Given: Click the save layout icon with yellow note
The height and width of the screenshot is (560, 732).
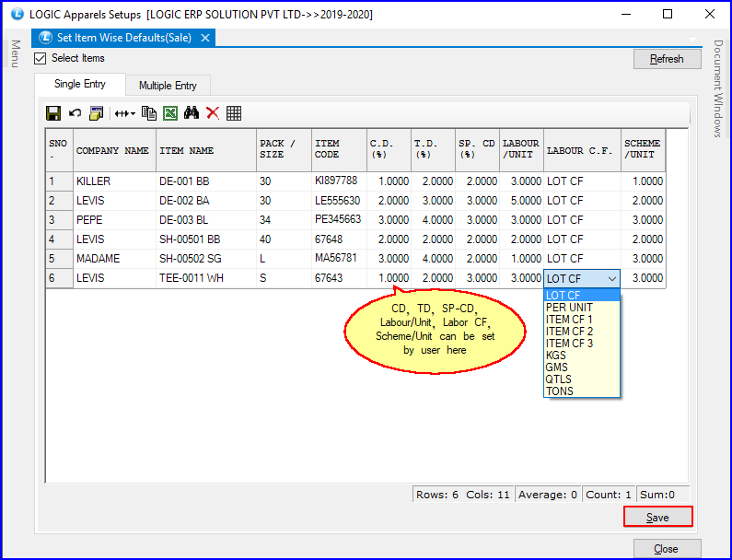Looking at the screenshot, I should [96, 113].
